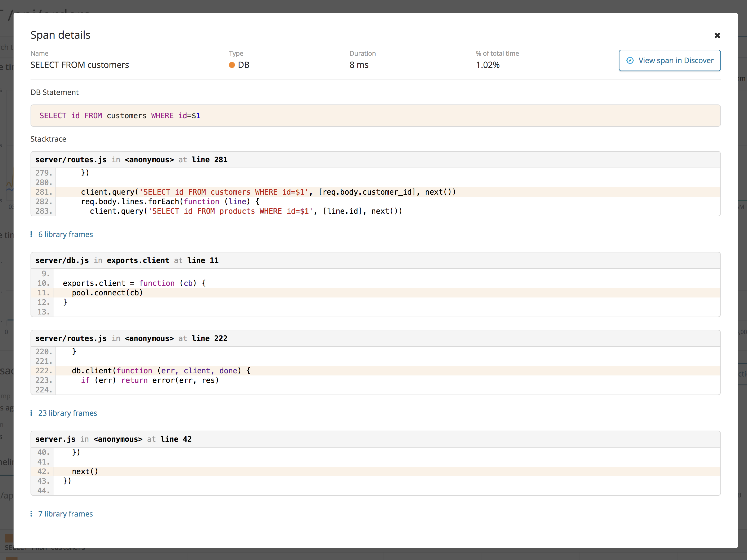Click dots icon beside 7 library frames
Viewport: 747px width, 560px height.
pos(31,513)
